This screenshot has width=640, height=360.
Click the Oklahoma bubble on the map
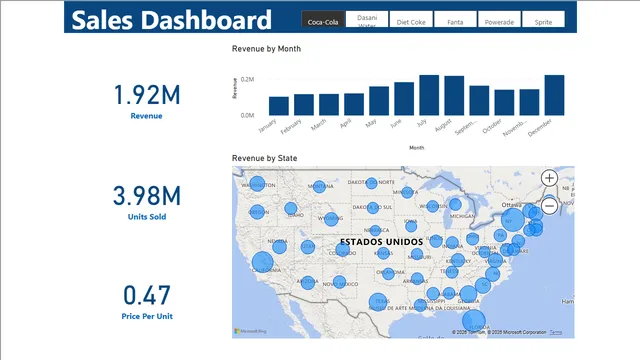tap(389, 273)
